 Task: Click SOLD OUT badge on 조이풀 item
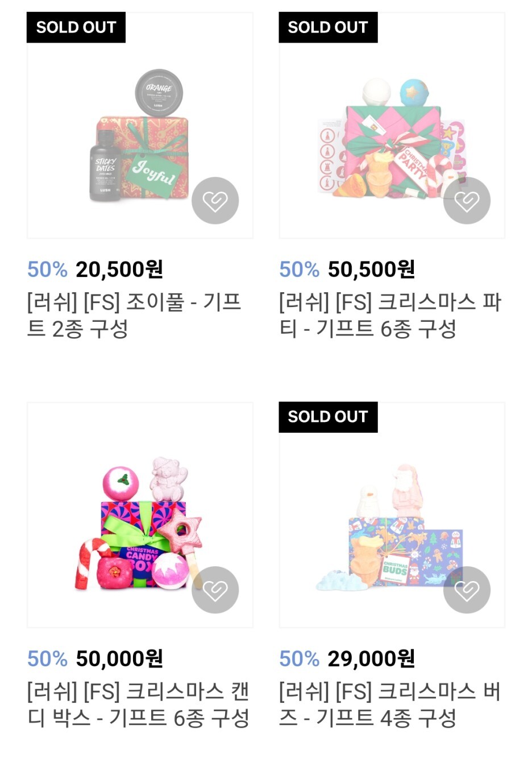(x=76, y=27)
